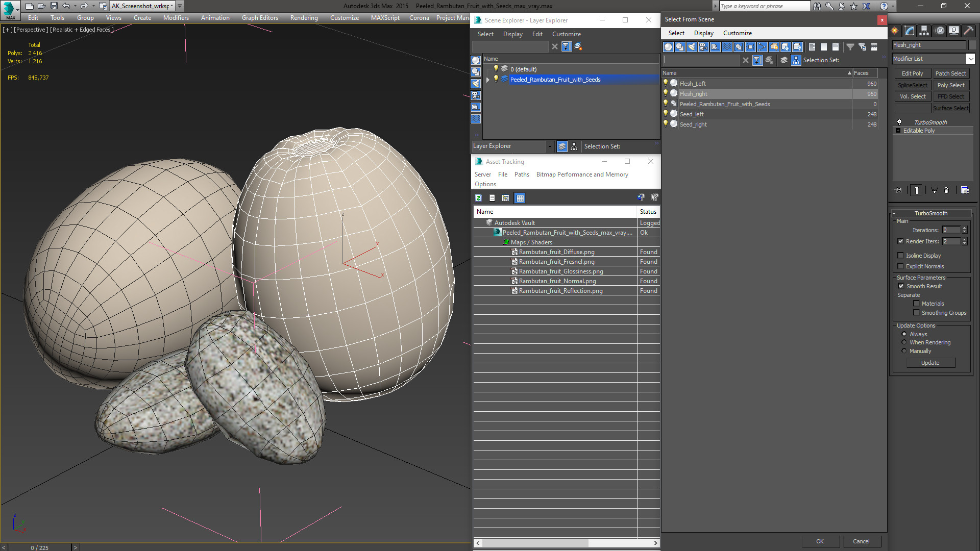Viewport: 980px width, 551px height.
Task: Select Seed_left in the object list
Action: point(692,114)
